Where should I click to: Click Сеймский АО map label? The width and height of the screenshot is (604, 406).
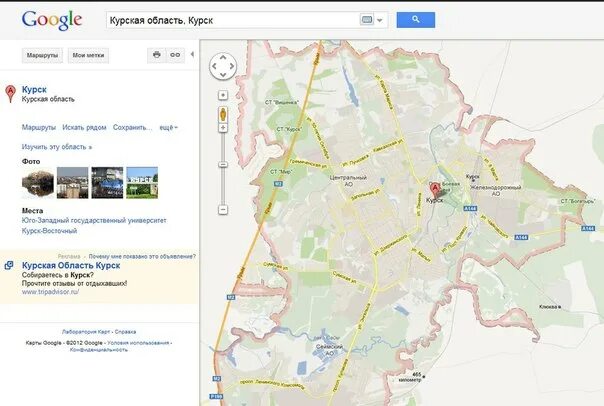329,350
